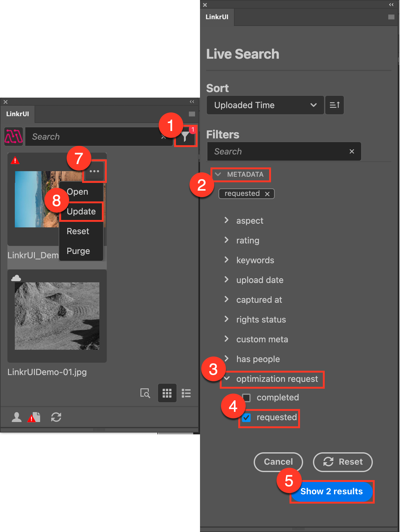The height and width of the screenshot is (532, 400).
Task: Select Purge in the context menu
Action: click(78, 251)
